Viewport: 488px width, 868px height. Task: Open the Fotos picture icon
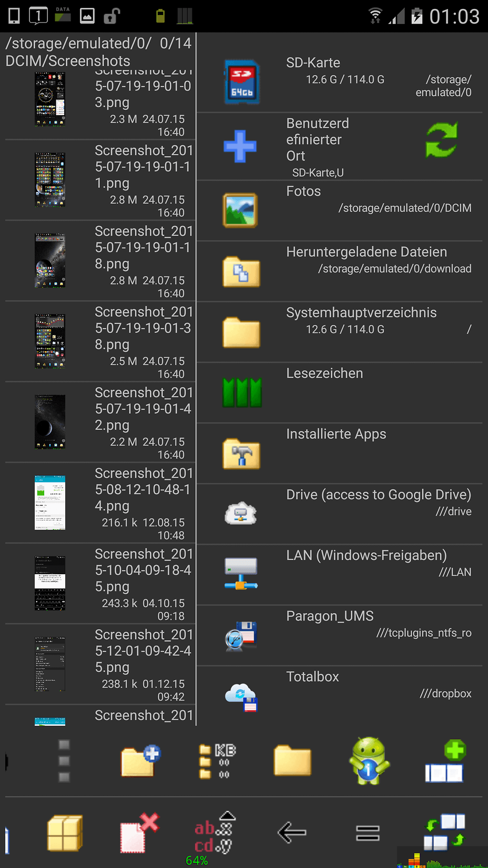point(240,210)
